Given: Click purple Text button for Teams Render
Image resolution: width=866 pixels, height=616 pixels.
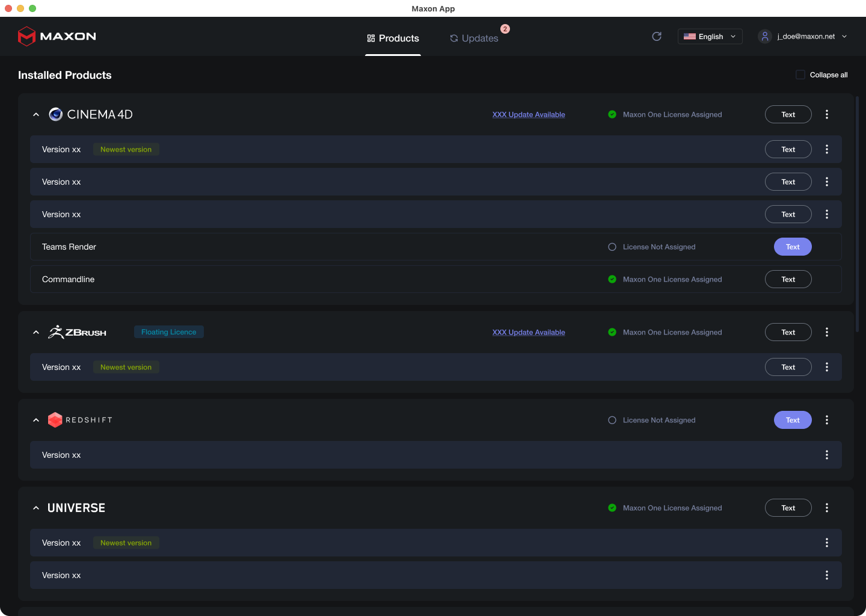Looking at the screenshot, I should [793, 247].
